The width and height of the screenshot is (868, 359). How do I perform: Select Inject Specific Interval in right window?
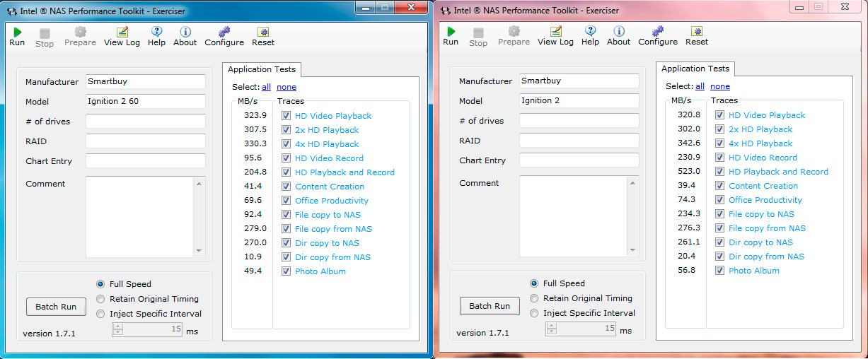tap(534, 313)
